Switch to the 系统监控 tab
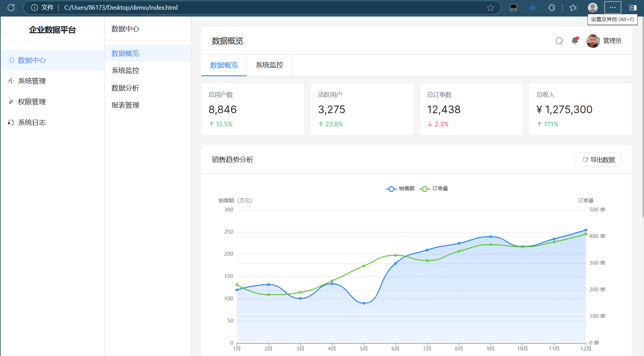The width and height of the screenshot is (644, 356). click(269, 65)
